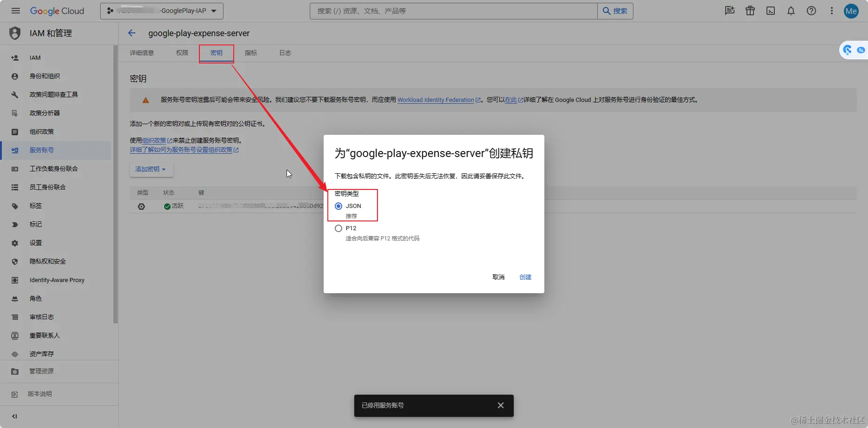Click the 审核日志 sidebar icon

tap(15, 317)
